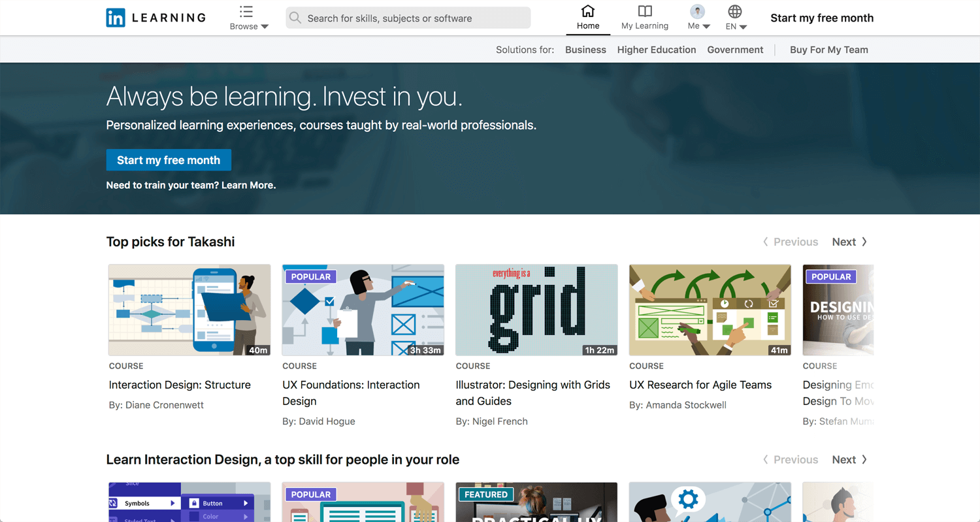Expand the Browse dropdown arrow
The width and height of the screenshot is (980, 522).
265,27
